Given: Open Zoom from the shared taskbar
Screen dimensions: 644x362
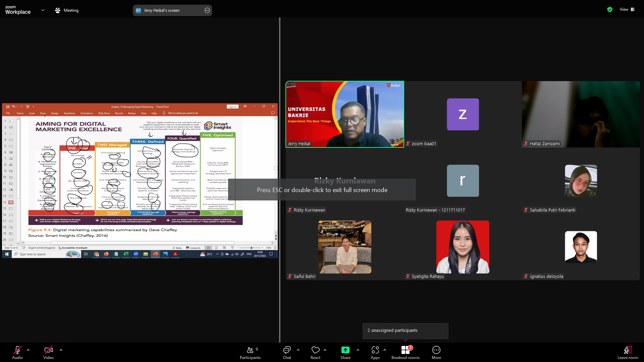Looking at the screenshot, I should pyautogui.click(x=136, y=254).
